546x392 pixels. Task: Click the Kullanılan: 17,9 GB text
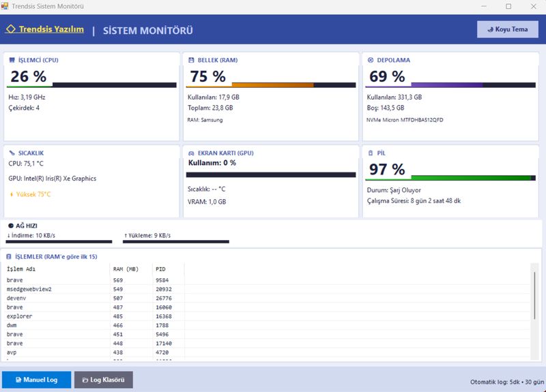(214, 97)
